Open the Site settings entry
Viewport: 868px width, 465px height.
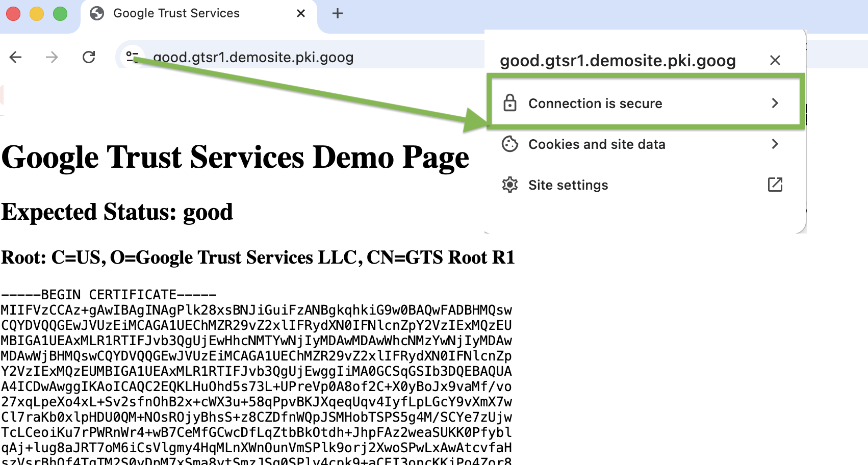click(x=645, y=185)
